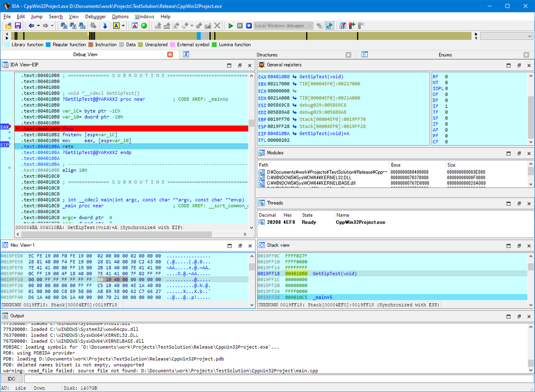Open the binary search tool
535x392 pixels.
point(81,25)
